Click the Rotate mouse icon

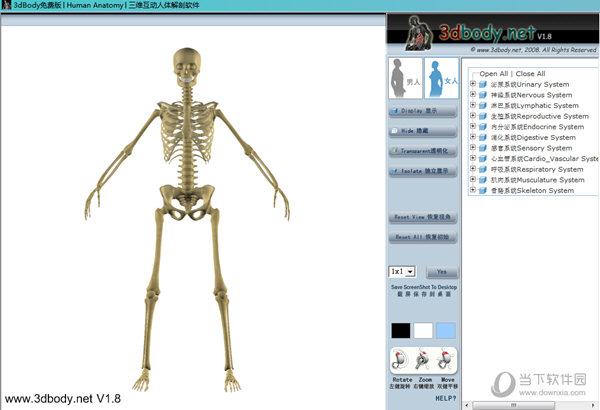pos(401,360)
